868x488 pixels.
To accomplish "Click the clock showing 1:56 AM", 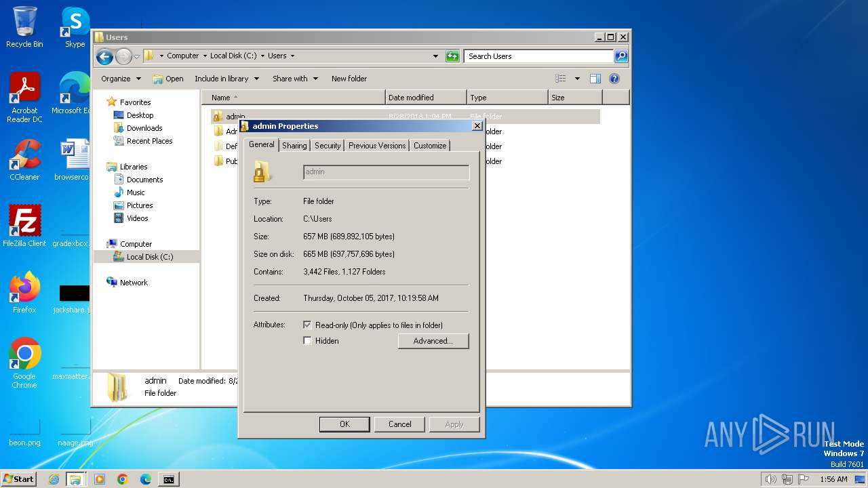I will click(833, 479).
